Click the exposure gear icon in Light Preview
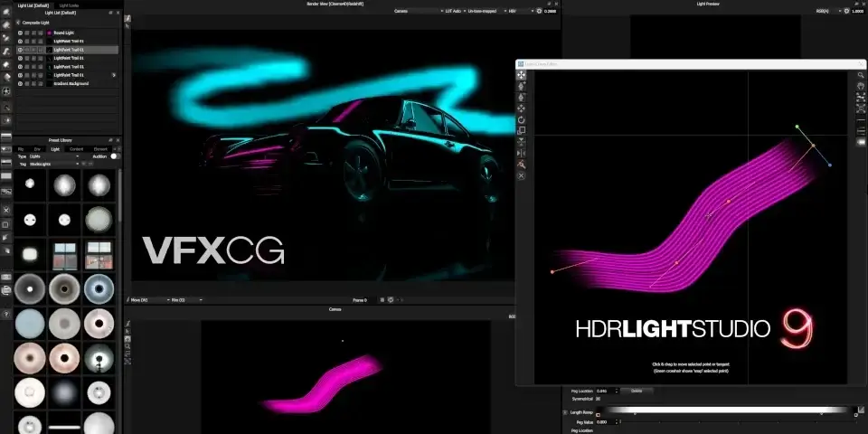The height and width of the screenshot is (434, 868). (x=845, y=11)
